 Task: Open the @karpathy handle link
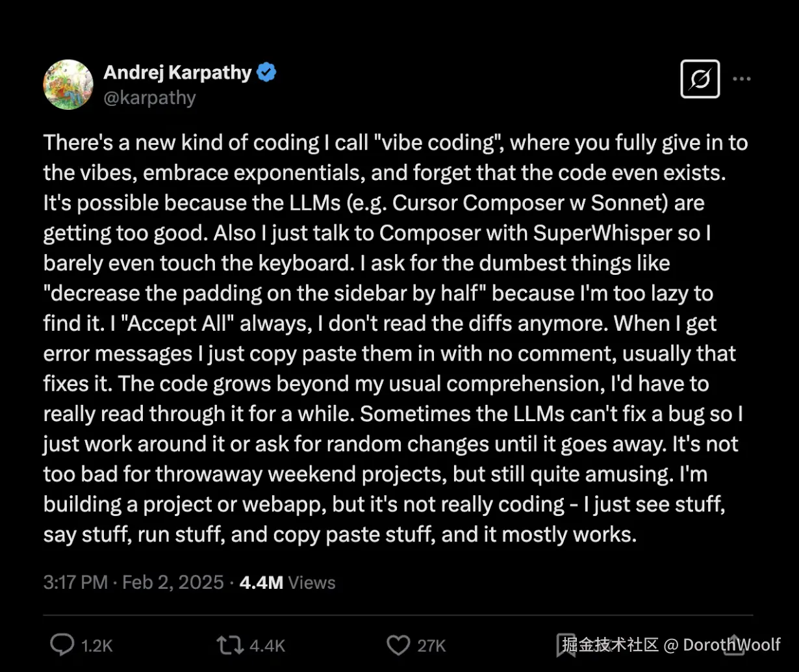point(149,97)
